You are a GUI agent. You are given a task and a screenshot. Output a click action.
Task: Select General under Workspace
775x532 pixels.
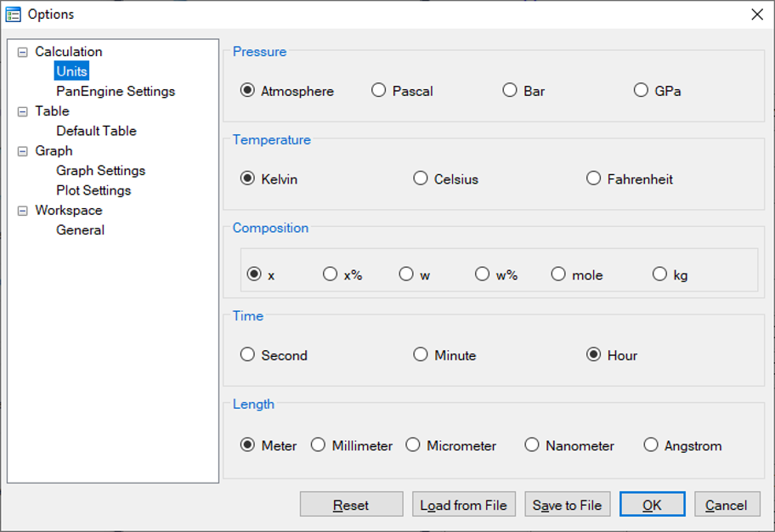80,230
